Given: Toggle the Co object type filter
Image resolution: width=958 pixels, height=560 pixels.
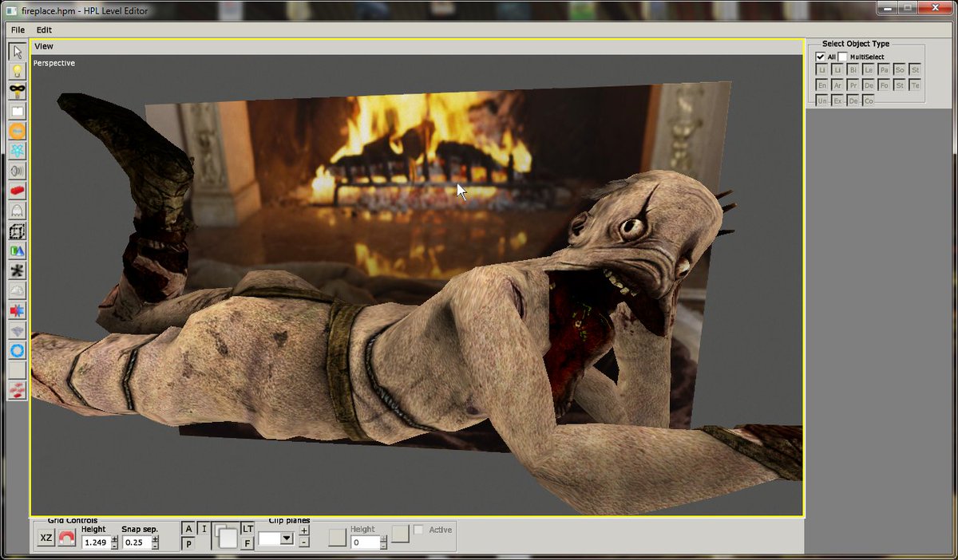Looking at the screenshot, I should [x=869, y=101].
